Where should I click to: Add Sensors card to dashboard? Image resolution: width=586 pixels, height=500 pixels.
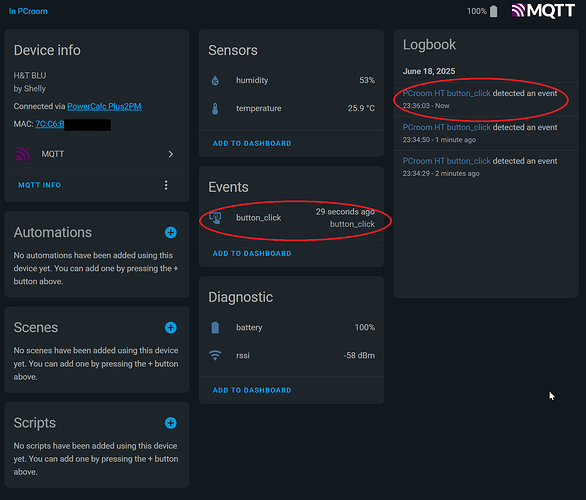pyautogui.click(x=252, y=143)
